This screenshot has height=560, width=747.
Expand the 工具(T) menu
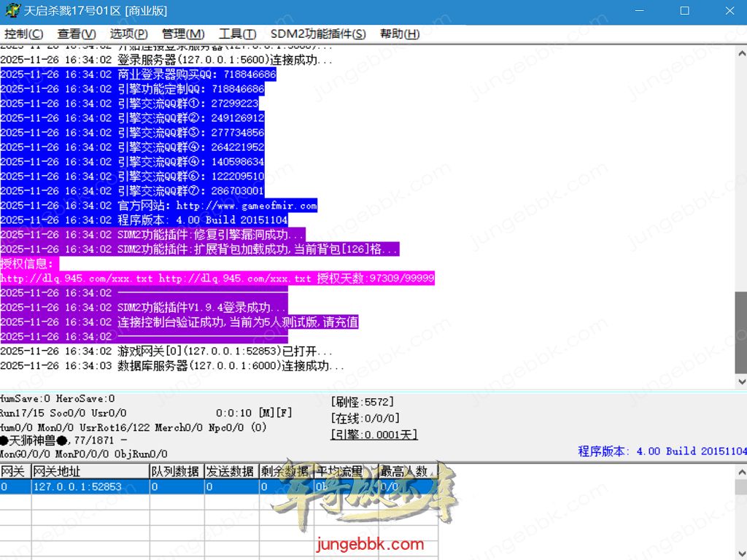coord(237,34)
